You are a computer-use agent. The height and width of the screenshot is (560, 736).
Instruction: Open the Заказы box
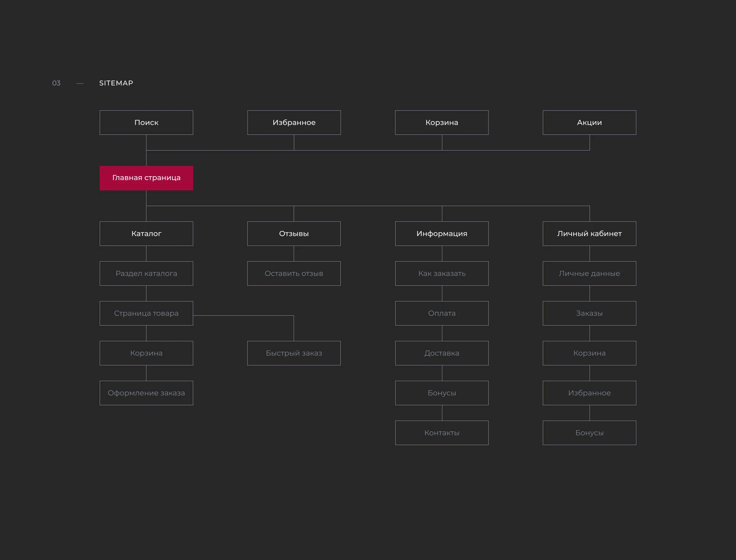(x=589, y=313)
